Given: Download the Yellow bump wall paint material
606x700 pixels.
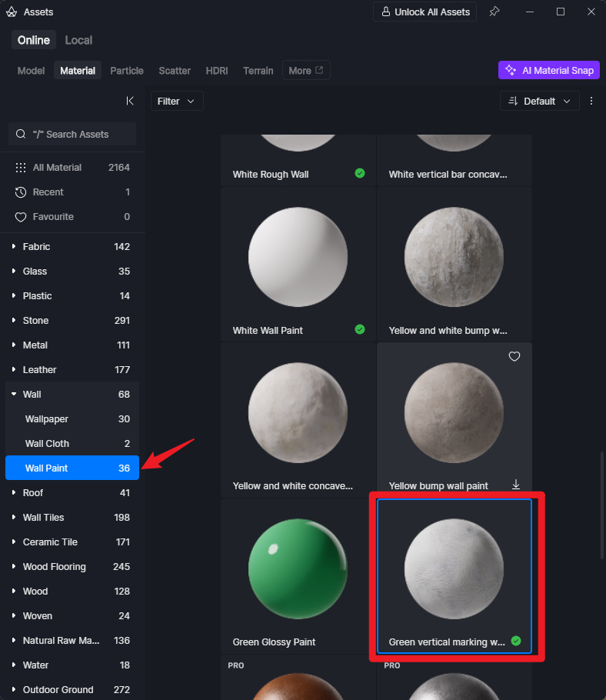Looking at the screenshot, I should coord(516,485).
